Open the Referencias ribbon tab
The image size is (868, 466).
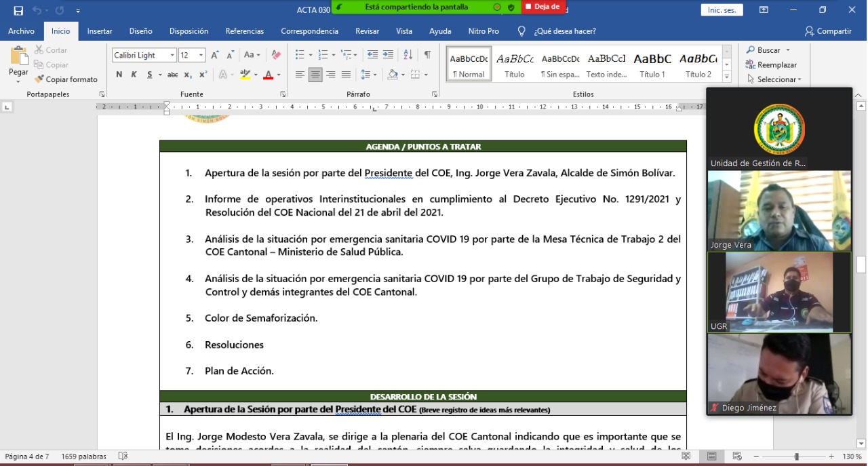(244, 31)
